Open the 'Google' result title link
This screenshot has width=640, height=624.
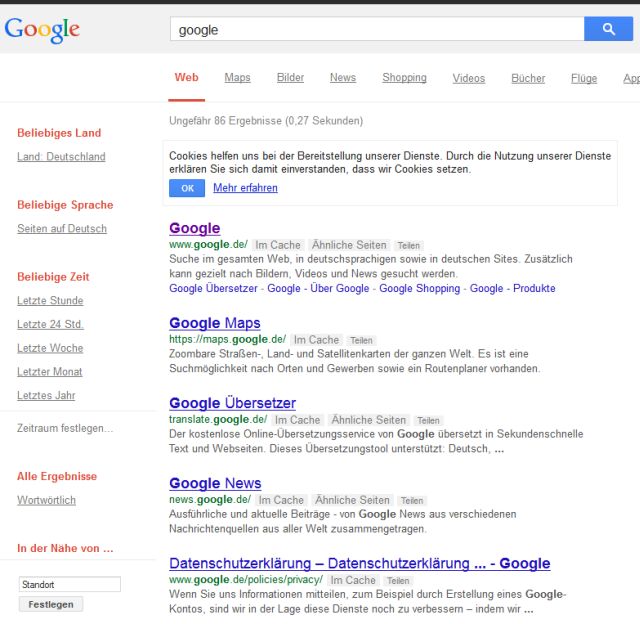pyautogui.click(x=195, y=228)
